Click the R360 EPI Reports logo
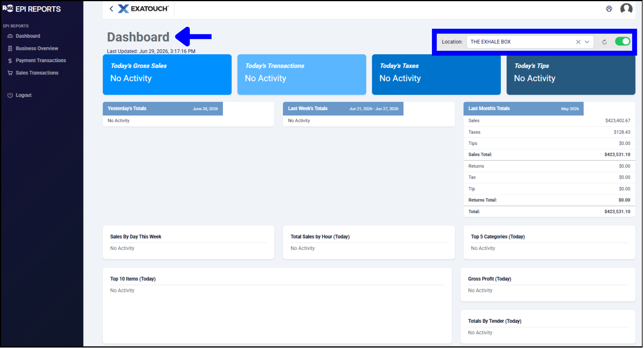The width and height of the screenshot is (644, 348). click(x=32, y=9)
